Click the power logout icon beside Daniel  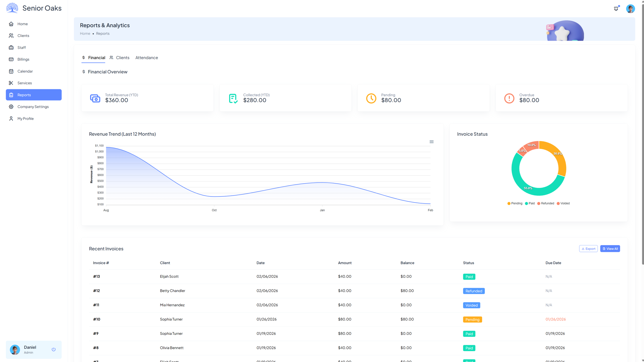click(54, 349)
